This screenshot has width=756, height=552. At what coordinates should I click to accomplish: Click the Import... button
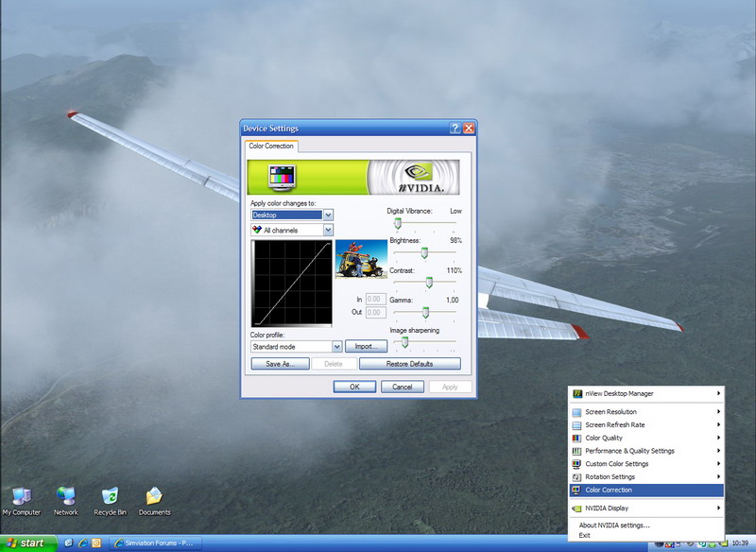367,347
